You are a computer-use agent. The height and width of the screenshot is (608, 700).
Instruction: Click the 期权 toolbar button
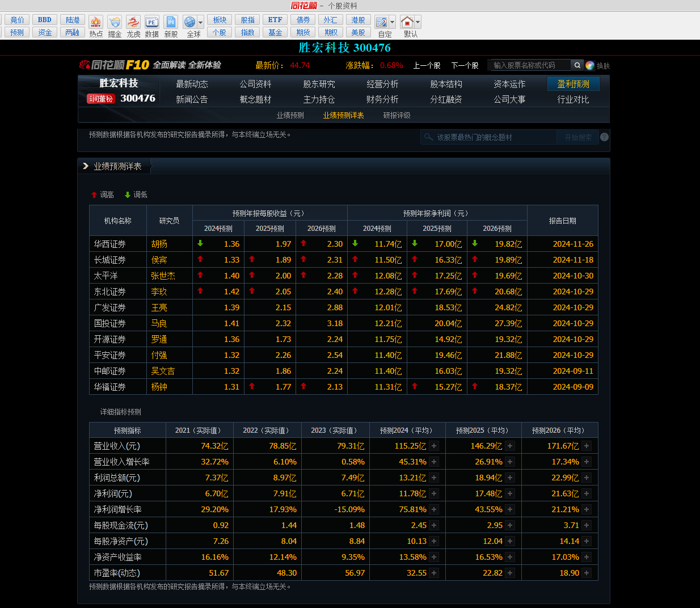(331, 32)
